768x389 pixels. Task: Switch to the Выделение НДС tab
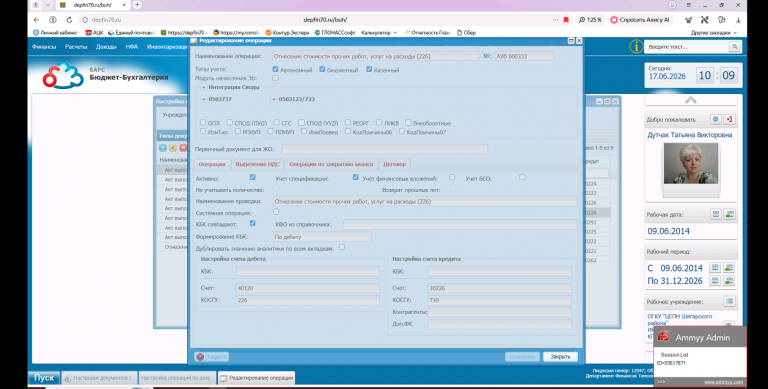[x=257, y=164]
